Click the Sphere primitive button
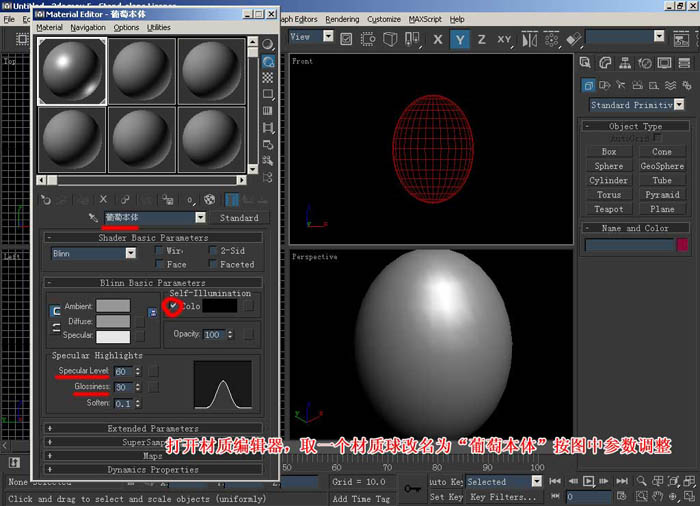 point(608,166)
